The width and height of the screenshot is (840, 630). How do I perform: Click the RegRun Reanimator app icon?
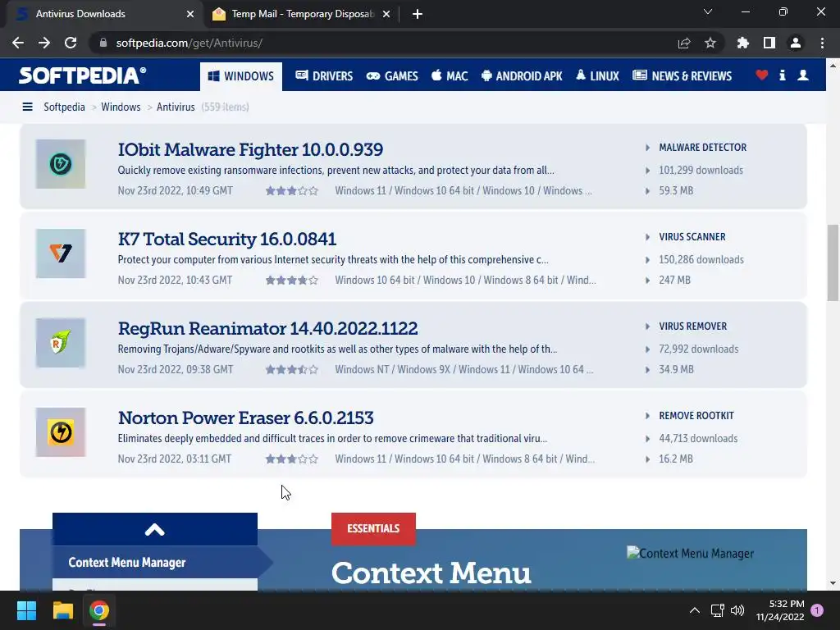61,343
